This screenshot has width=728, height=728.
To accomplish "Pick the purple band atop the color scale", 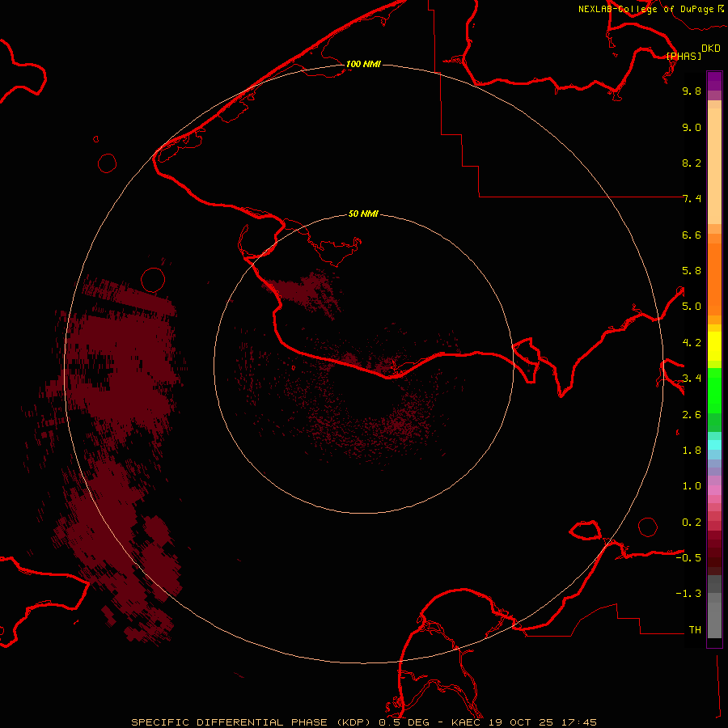I will pyautogui.click(x=714, y=82).
